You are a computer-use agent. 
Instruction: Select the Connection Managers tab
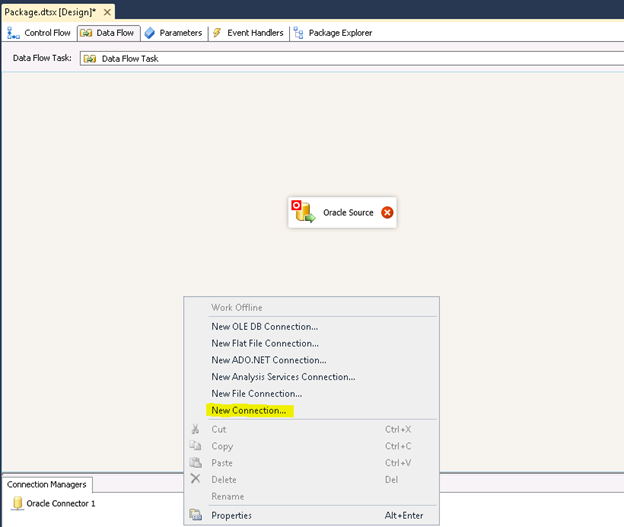[x=47, y=484]
